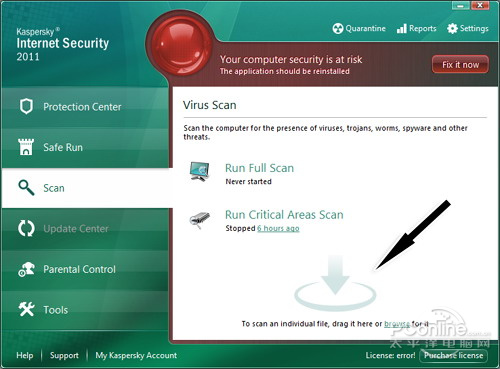Click the Virus Scan heading
This screenshot has width=500, height=369.
210,105
